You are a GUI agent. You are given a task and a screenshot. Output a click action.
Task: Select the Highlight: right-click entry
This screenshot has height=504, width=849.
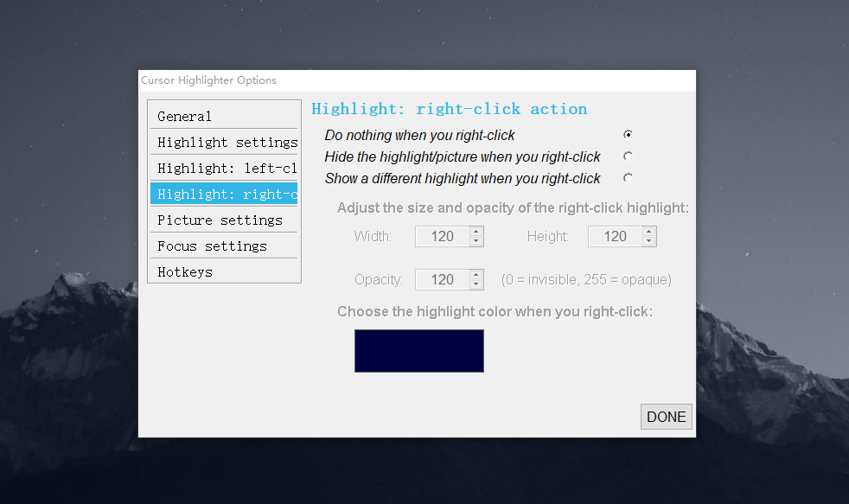point(224,194)
